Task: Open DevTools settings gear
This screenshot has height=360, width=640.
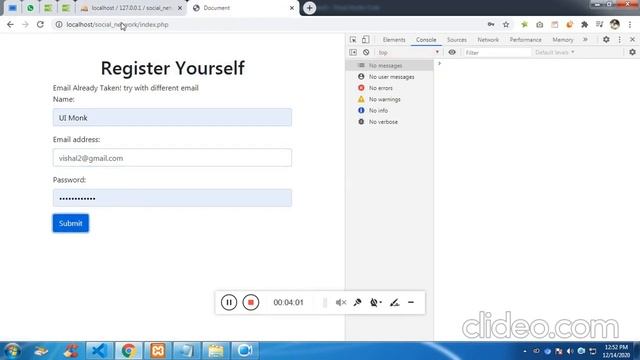Action: point(606,40)
